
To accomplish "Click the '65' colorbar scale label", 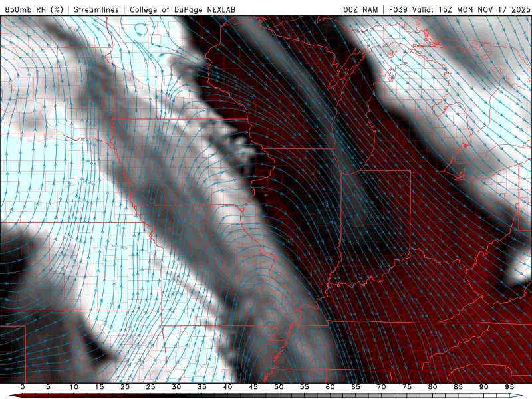I will click(x=355, y=387).
